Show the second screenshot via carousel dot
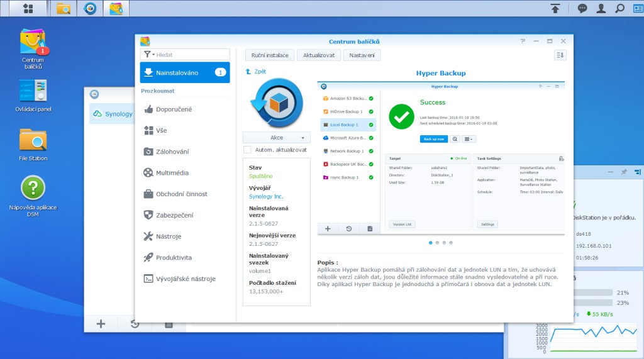Viewport: 644px width, 359px height. pos(438,243)
